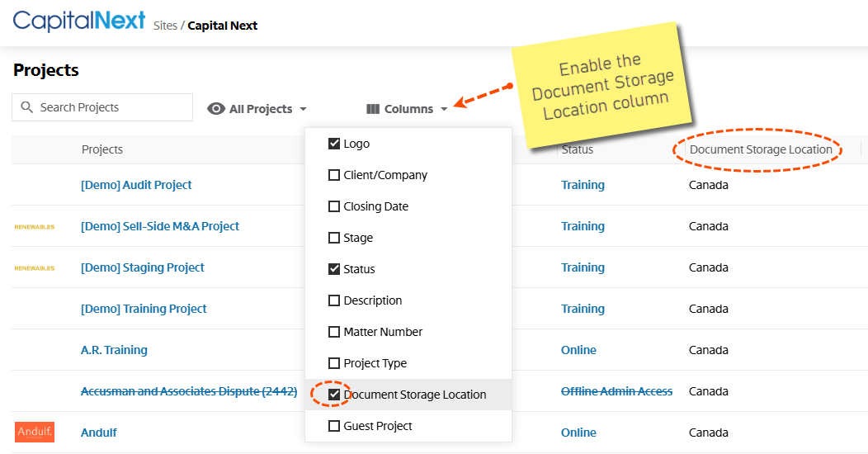Click the search magnifier icon
The height and width of the screenshot is (454, 868).
click(26, 106)
